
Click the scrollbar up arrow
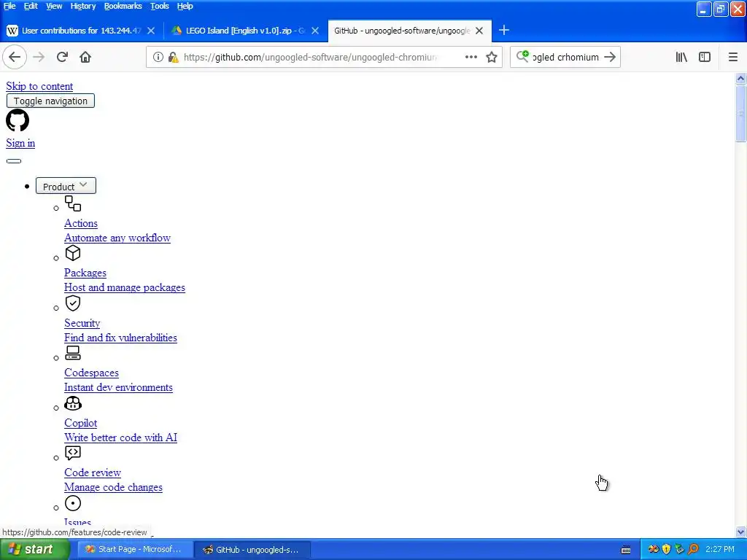point(740,78)
